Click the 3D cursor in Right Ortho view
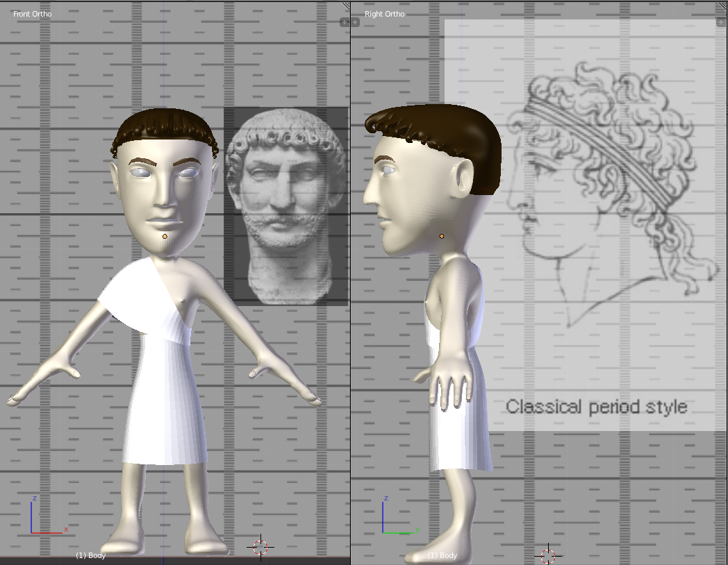 548,555
